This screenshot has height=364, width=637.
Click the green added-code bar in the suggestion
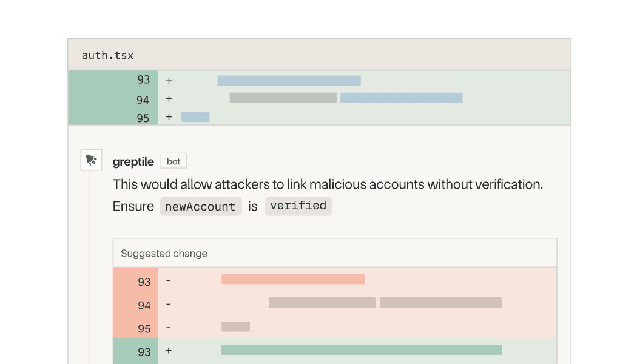point(362,350)
